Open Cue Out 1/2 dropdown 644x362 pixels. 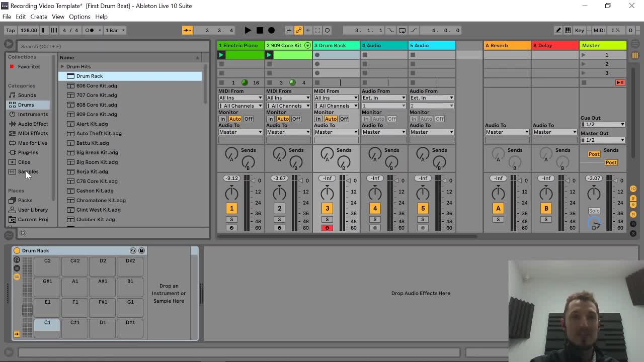[x=603, y=124]
